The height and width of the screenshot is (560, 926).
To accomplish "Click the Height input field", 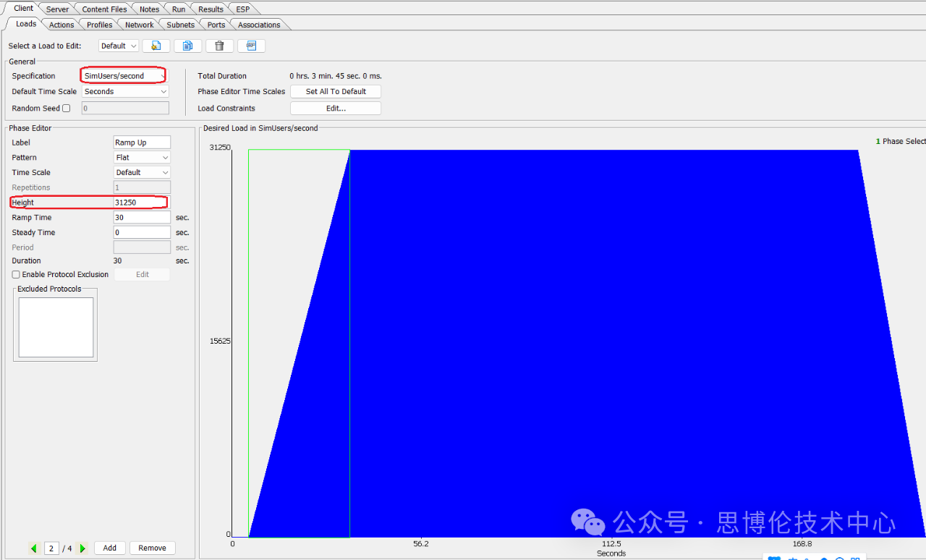I will pos(140,203).
